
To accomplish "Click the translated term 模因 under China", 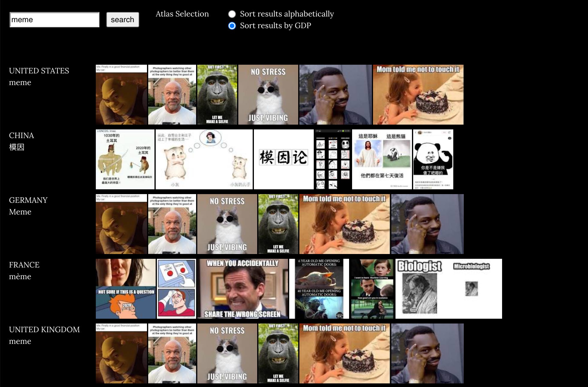I will point(17,147).
